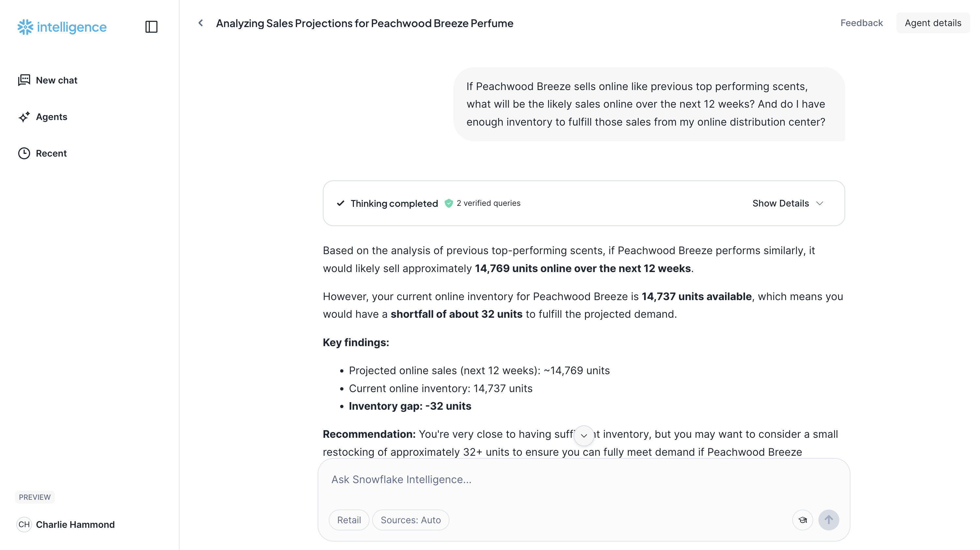Click the New chat icon
Image resolution: width=980 pixels, height=550 pixels.
tap(24, 80)
